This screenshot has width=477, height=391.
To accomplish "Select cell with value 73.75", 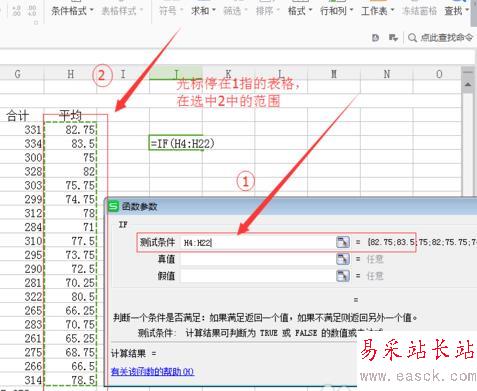I will point(70,255).
